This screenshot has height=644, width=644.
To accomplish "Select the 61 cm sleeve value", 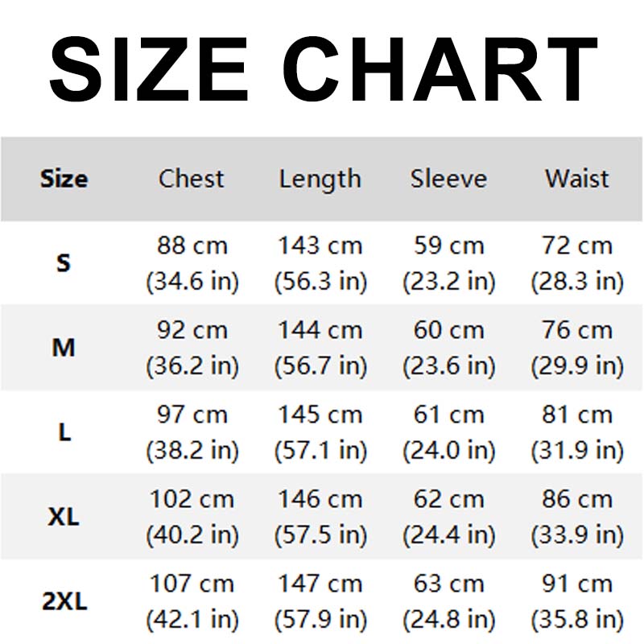I will pos(448,415).
